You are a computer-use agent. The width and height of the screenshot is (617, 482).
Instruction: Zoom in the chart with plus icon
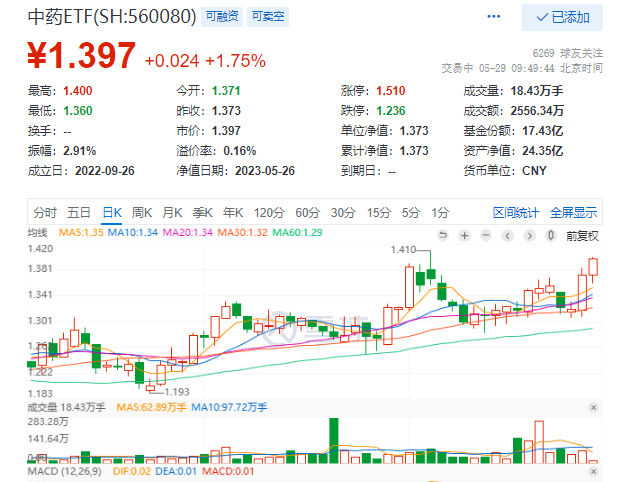(465, 236)
